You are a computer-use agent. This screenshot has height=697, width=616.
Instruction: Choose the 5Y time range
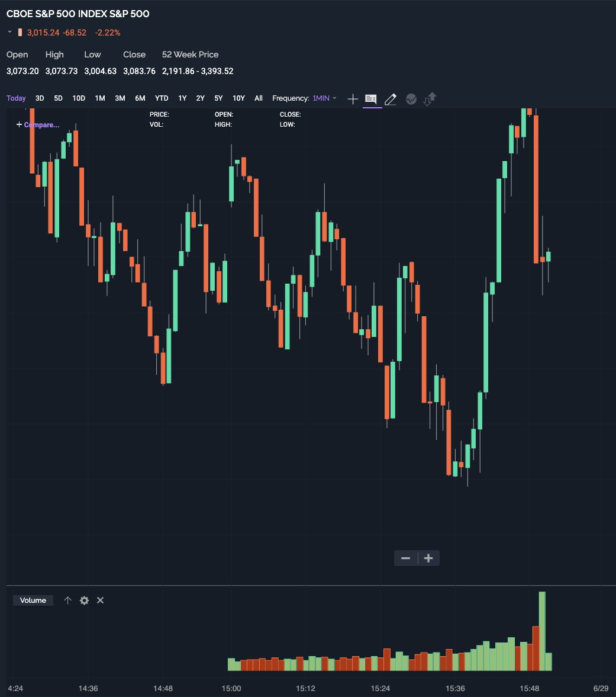point(218,98)
